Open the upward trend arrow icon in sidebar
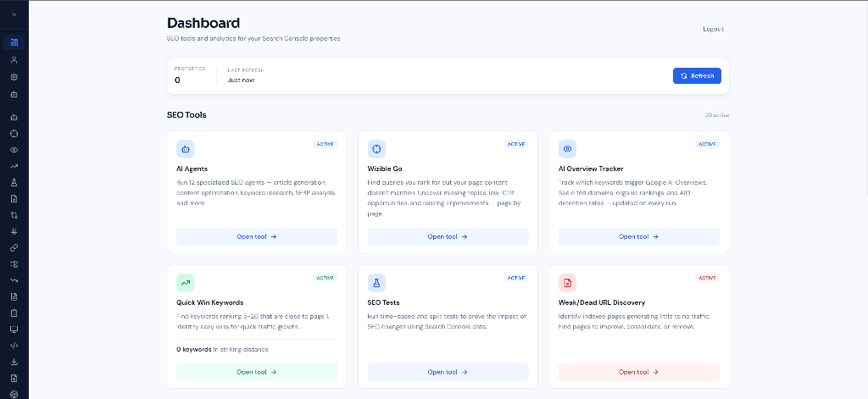This screenshot has width=868, height=399. coord(14,166)
